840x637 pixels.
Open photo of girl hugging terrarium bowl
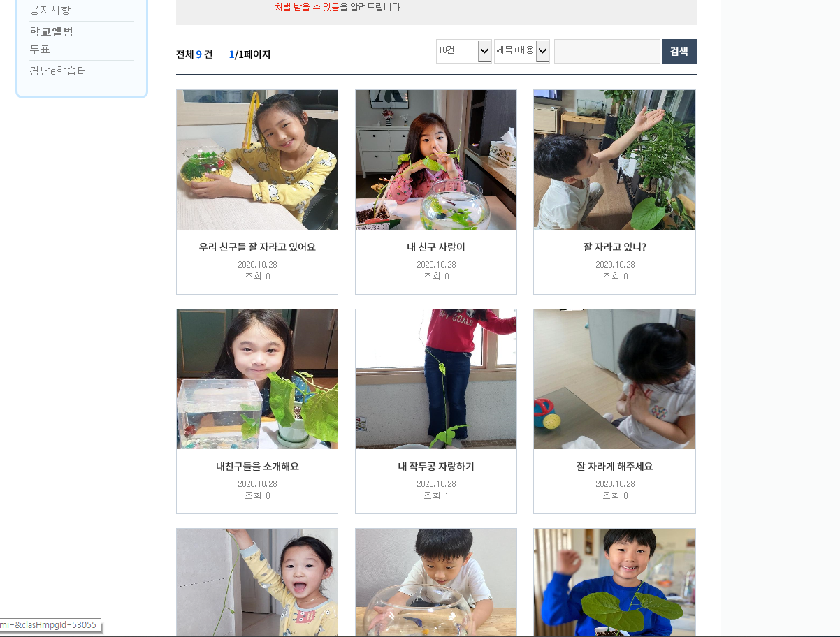click(x=257, y=160)
